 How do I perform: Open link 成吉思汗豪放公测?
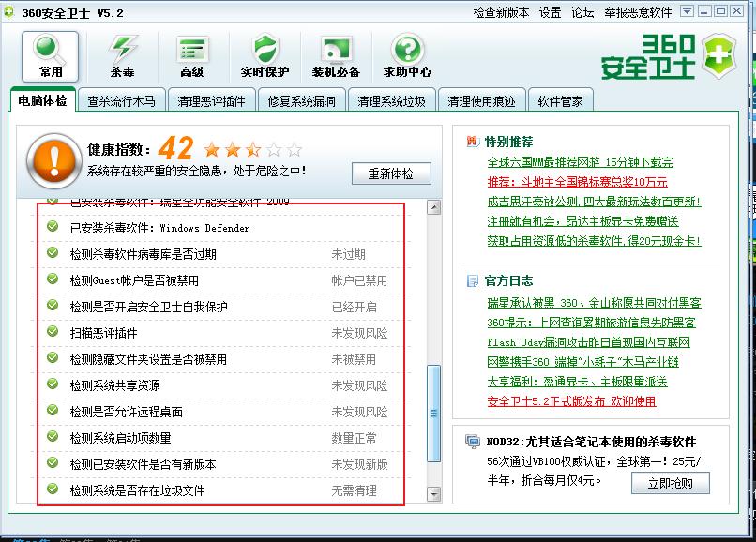click(594, 202)
